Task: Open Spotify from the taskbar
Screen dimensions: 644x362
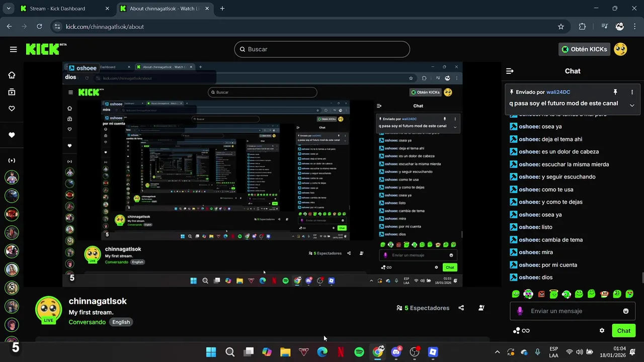Action: 359,352
